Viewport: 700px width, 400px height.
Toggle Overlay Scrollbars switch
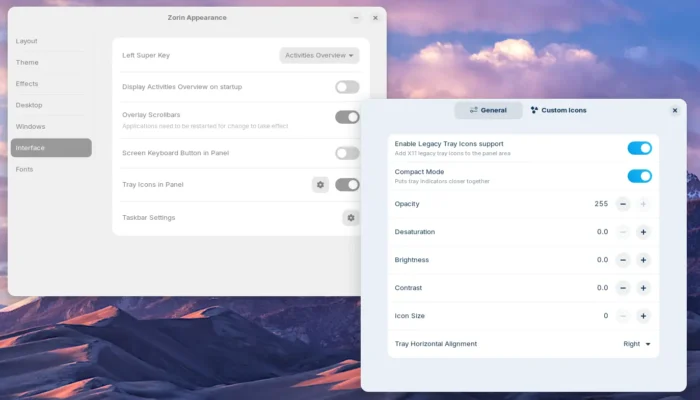click(347, 117)
